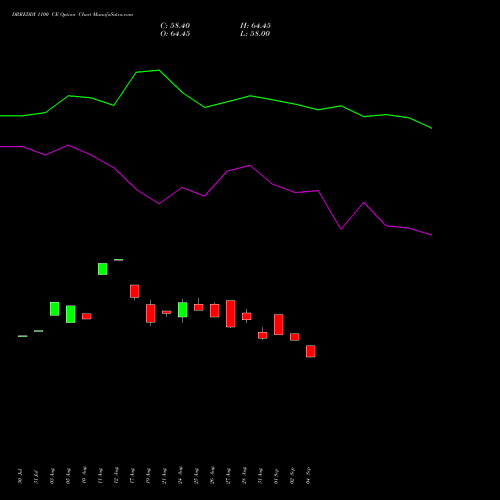Click the 10 Aug date label
Screen dimensions: 500x500
[84, 475]
